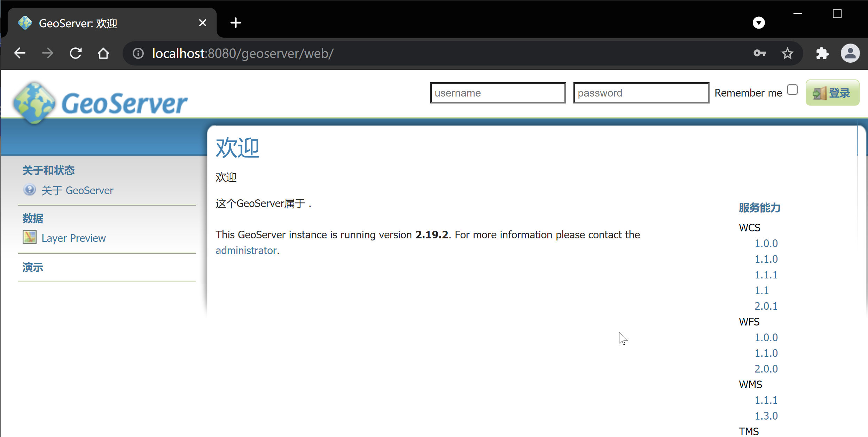Open the saved passwords key icon
Screen dimensions: 868x437
(759, 53)
